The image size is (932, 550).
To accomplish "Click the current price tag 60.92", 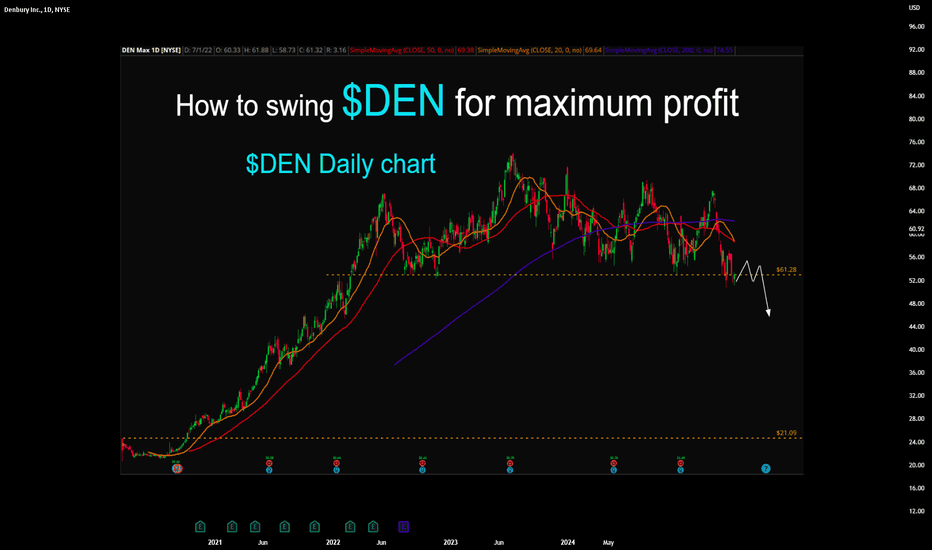I will pos(917,229).
